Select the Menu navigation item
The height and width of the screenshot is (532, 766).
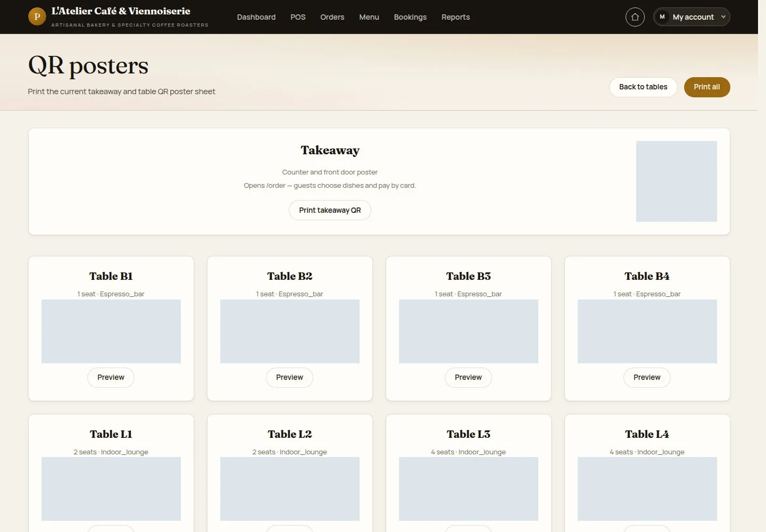click(x=369, y=17)
